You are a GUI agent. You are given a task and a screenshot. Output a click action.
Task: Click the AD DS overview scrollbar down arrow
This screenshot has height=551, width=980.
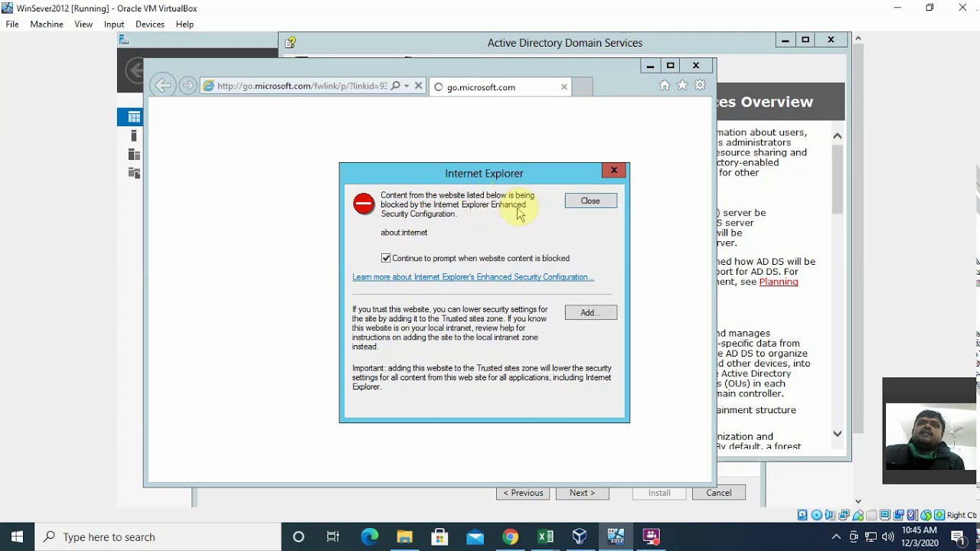(837, 433)
